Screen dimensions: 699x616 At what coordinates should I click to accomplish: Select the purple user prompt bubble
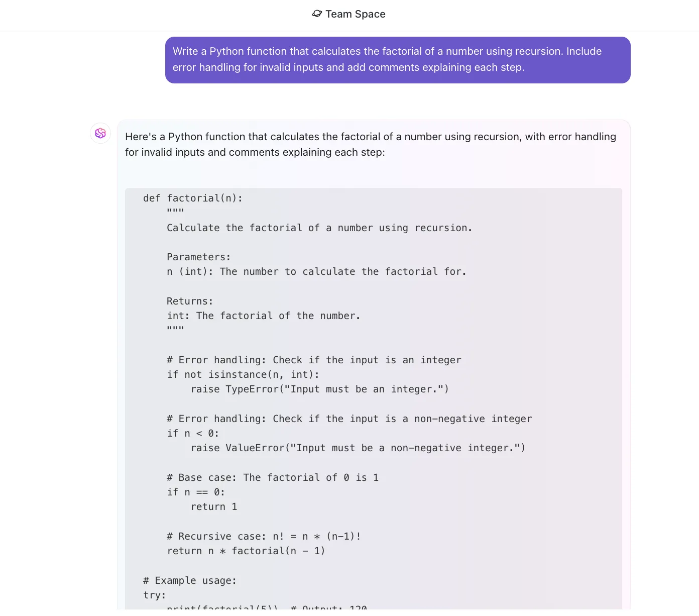[398, 60]
